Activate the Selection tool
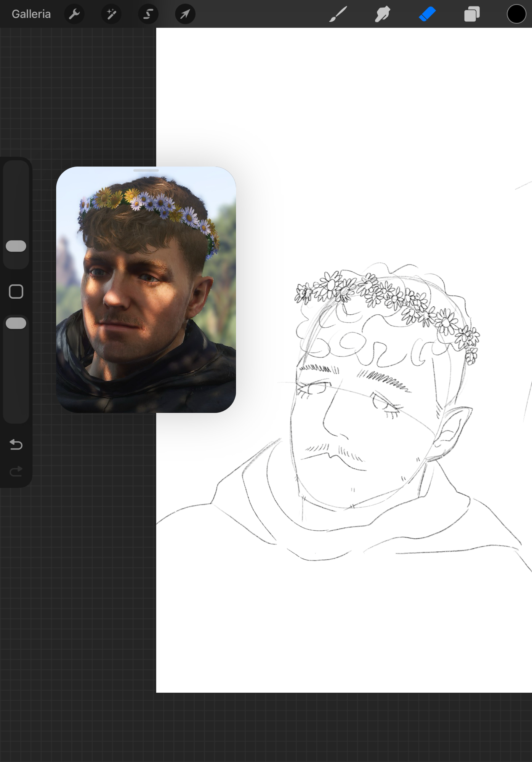Image resolution: width=532 pixels, height=762 pixels. [x=148, y=14]
